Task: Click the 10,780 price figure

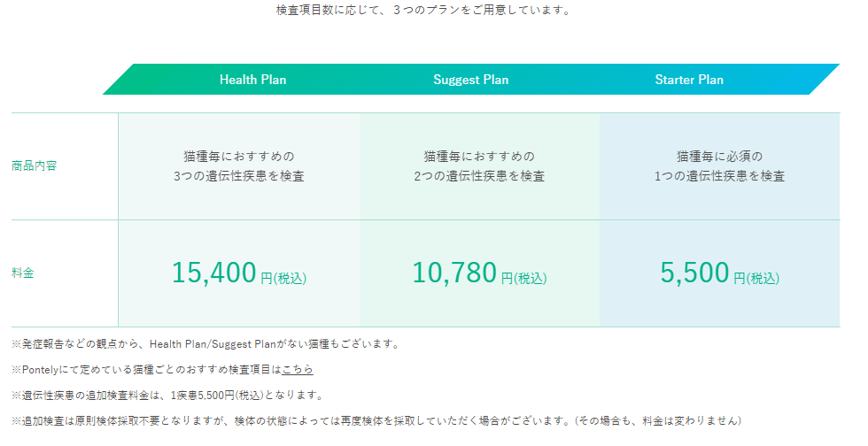Action: click(x=453, y=273)
